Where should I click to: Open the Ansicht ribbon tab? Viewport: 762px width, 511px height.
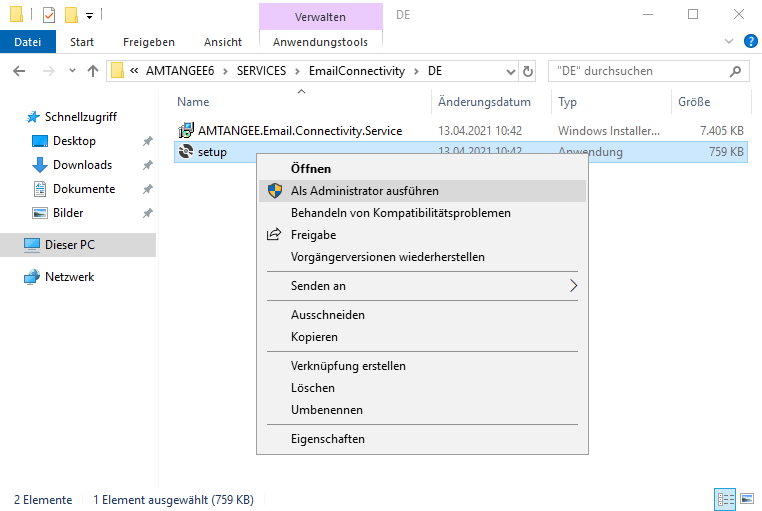click(x=223, y=42)
